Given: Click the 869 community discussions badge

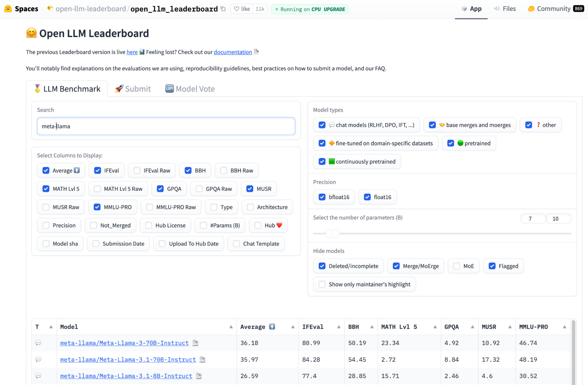Looking at the screenshot, I should (578, 9).
